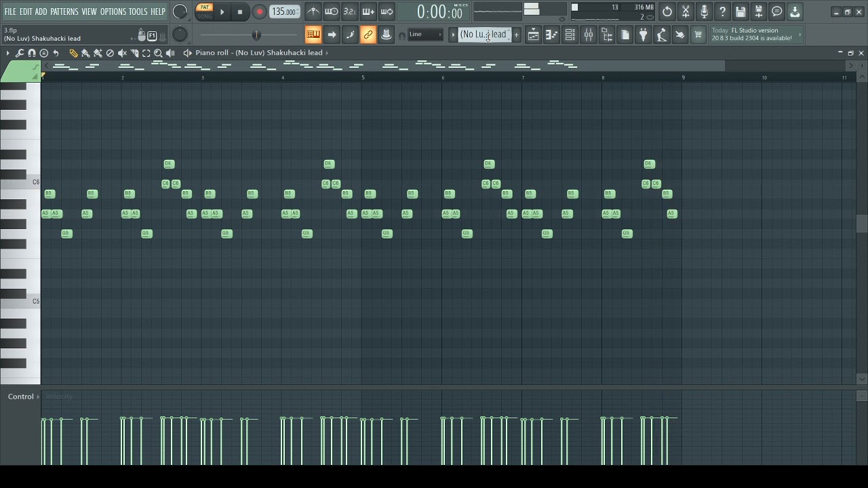Select the Zoom tool
The width and height of the screenshot is (868, 488).
(x=158, y=53)
